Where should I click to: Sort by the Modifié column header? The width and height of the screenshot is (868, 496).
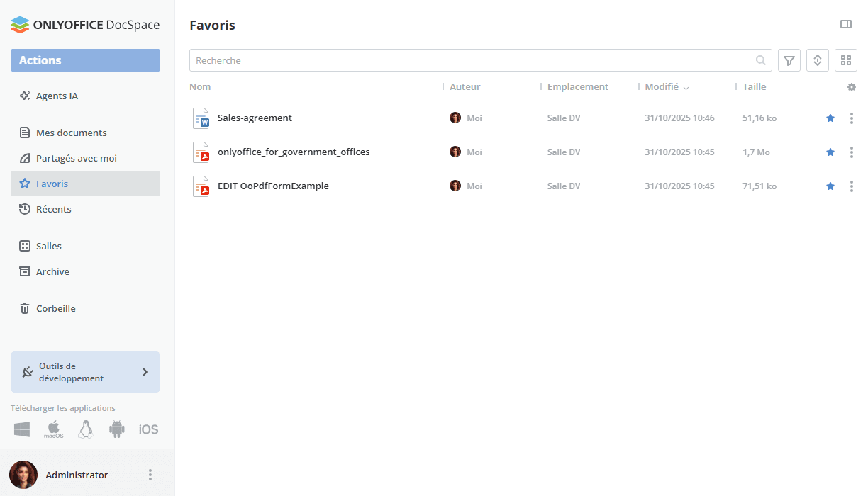pyautogui.click(x=662, y=87)
